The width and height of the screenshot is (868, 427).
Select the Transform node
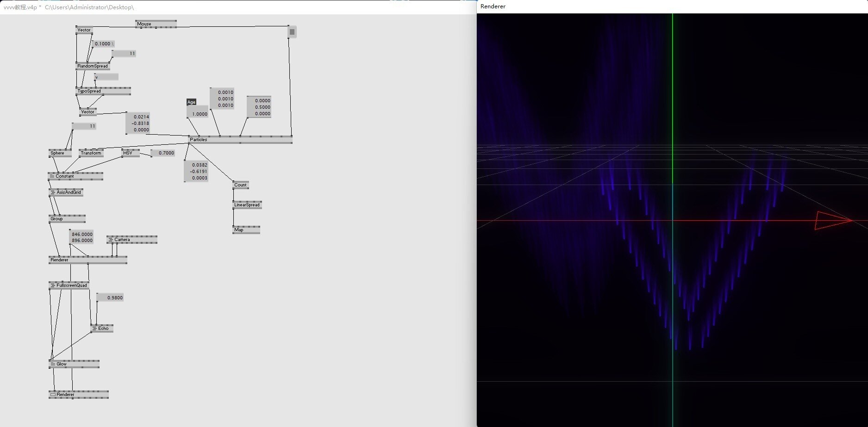point(91,153)
